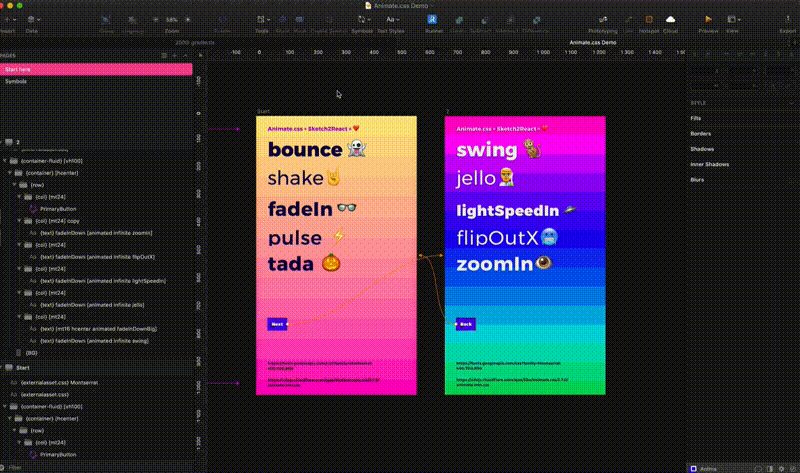This screenshot has width=800, height=473.
Task: Select the {BG} layer
Action: point(31,353)
